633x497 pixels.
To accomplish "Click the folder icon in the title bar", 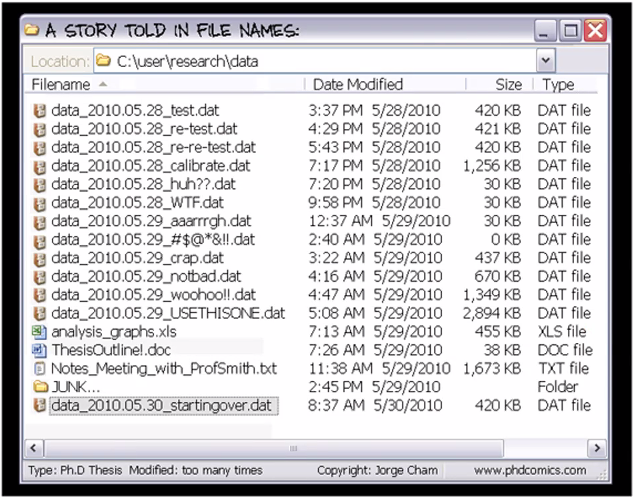I will [x=31, y=30].
